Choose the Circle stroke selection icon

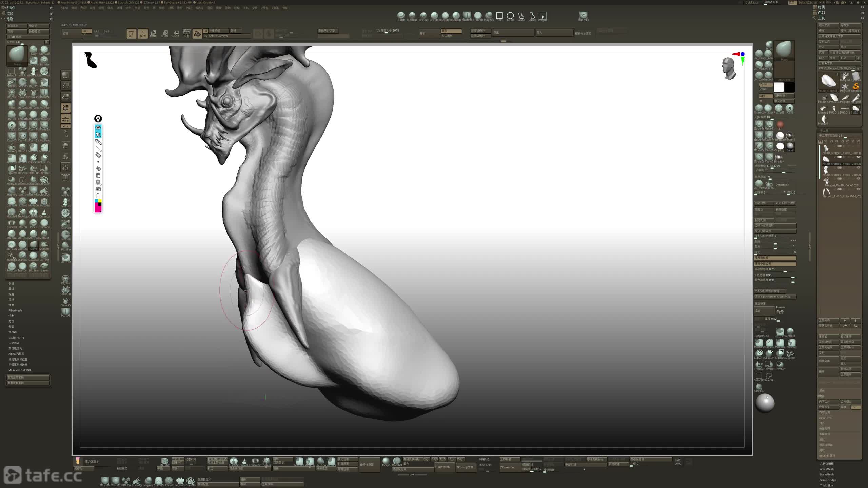(510, 16)
